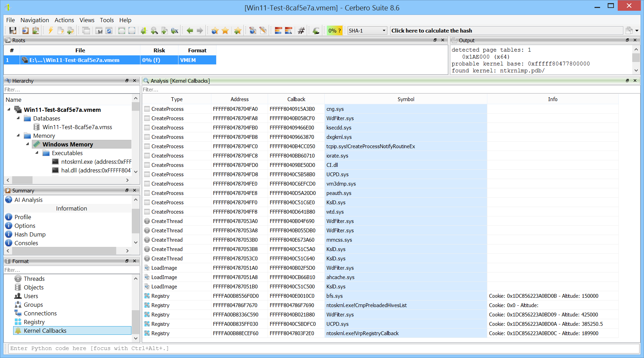Click the hash (#) symbol toolbar icon

(301, 31)
